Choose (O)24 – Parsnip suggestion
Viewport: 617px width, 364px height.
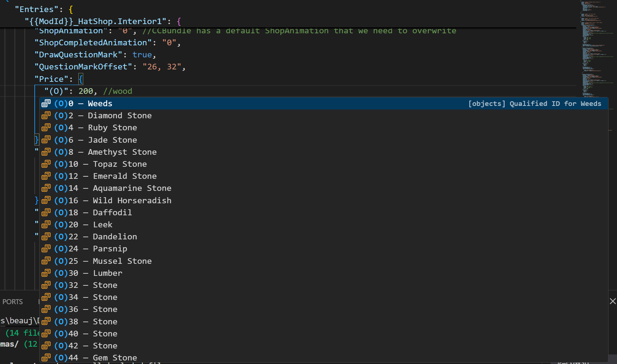pyautogui.click(x=324, y=249)
